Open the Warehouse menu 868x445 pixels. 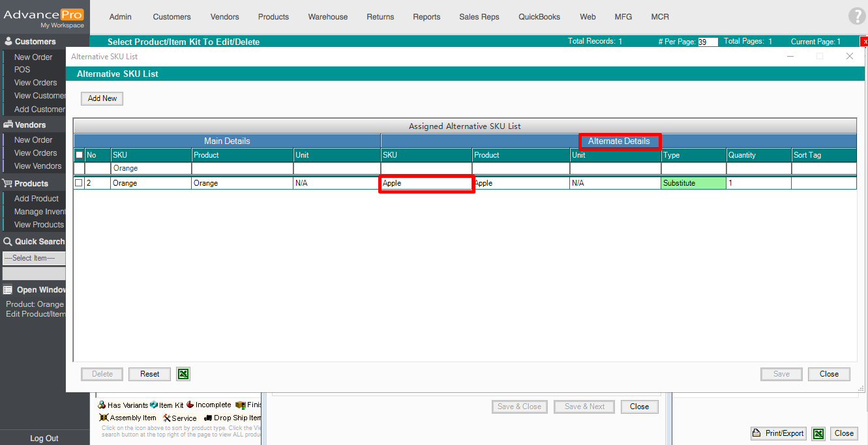(327, 17)
